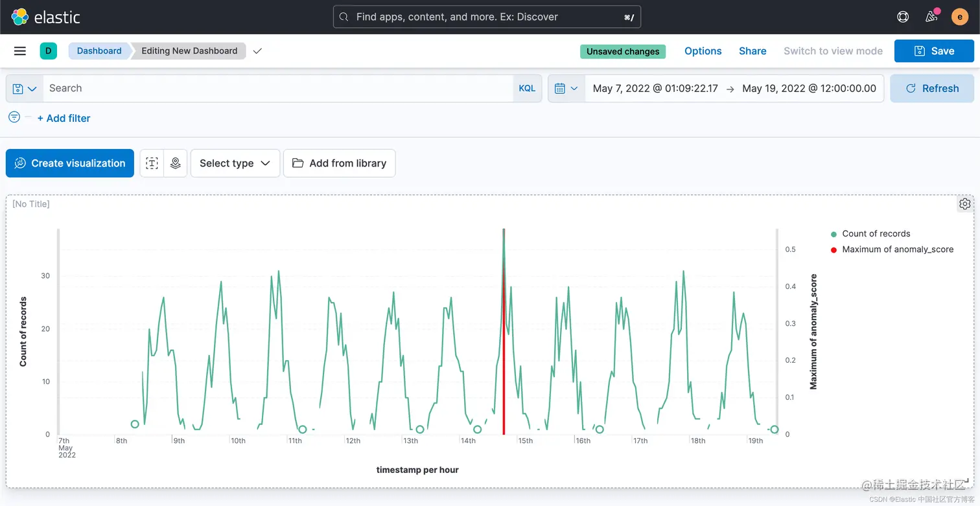
Task: Open the hamburger navigation menu
Action: [x=20, y=51]
